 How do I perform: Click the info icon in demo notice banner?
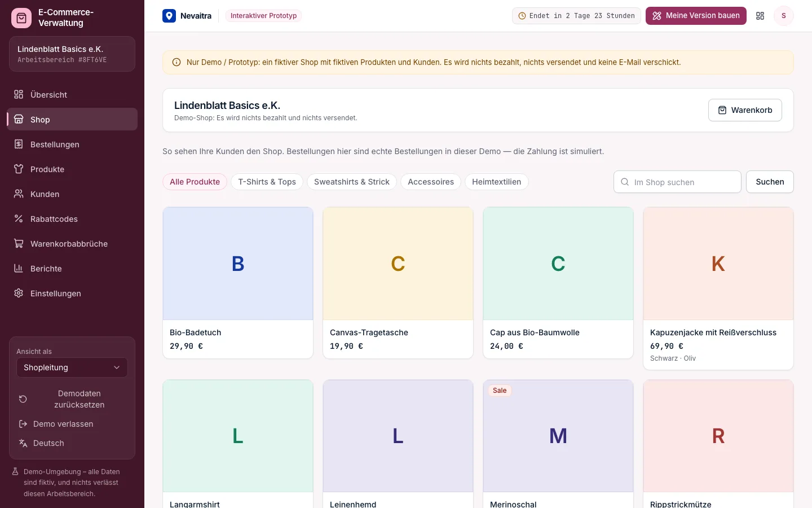(x=176, y=62)
